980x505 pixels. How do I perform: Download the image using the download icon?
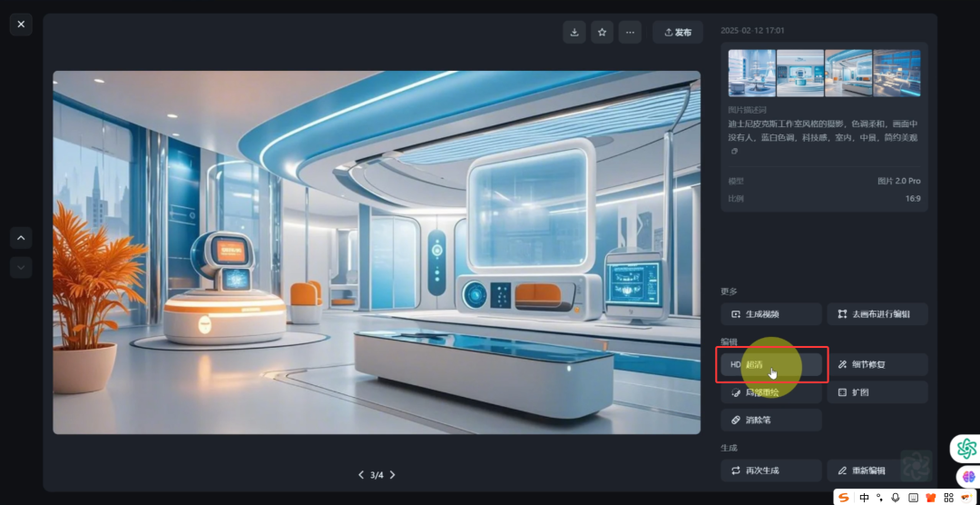pos(574,33)
